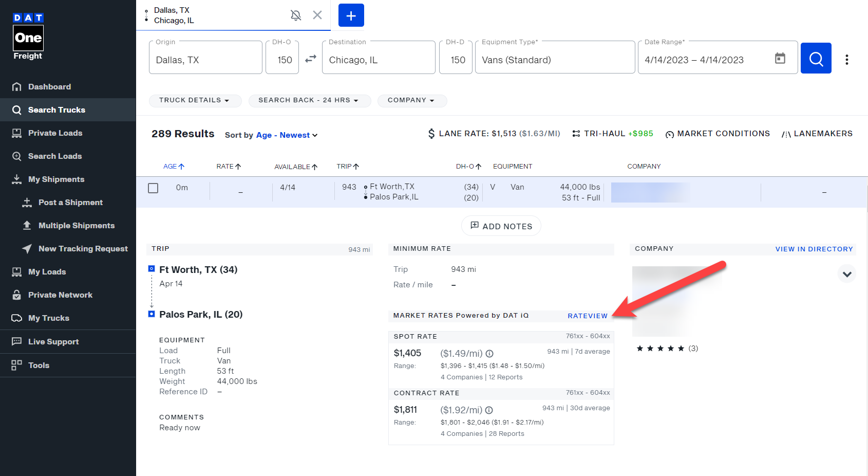
Task: Toggle the spot rate info tooltip icon
Action: tap(489, 353)
